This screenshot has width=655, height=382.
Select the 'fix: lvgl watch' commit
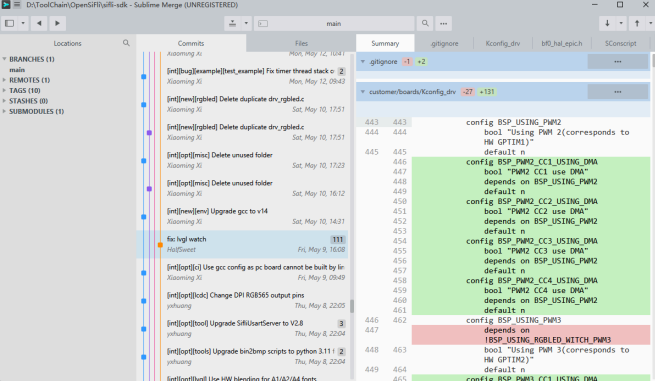coord(243,244)
